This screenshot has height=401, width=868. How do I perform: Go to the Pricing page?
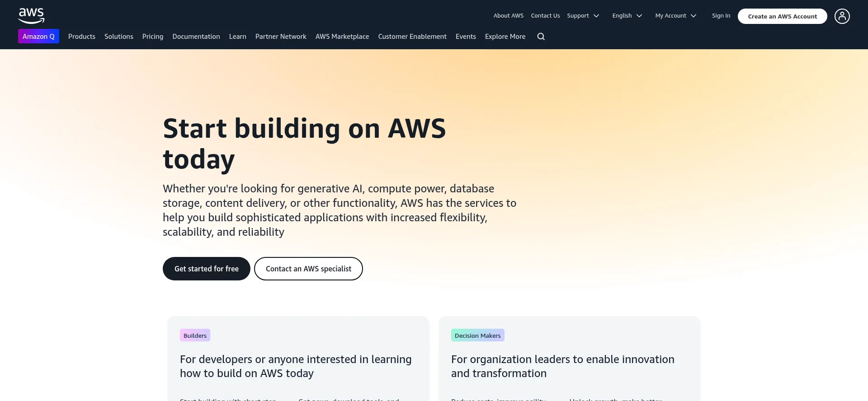153,37
